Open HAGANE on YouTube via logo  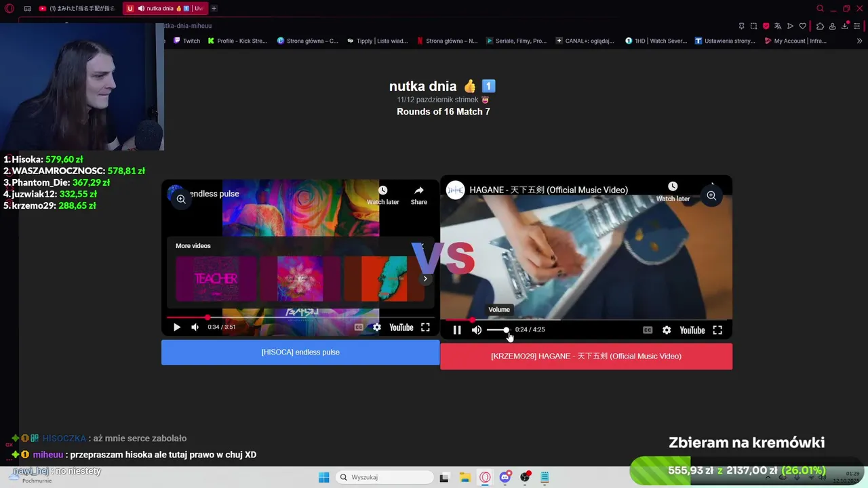click(x=692, y=330)
